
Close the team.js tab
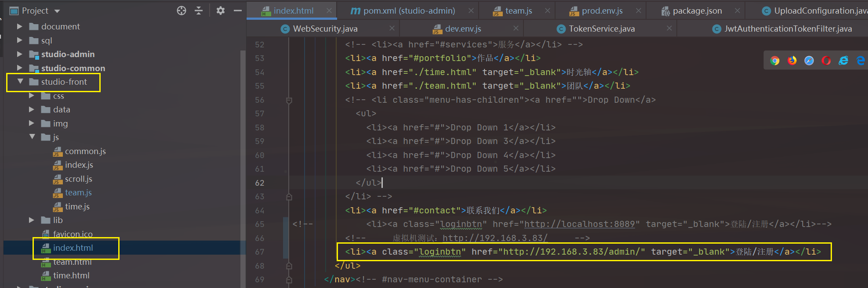(547, 11)
